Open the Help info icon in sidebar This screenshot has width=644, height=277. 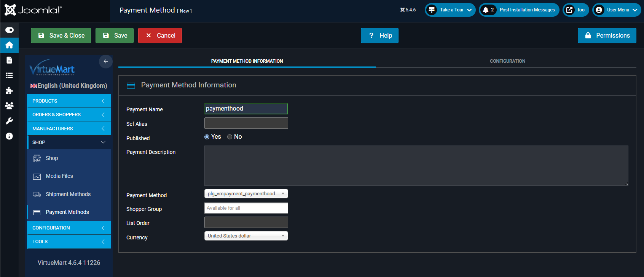(x=10, y=136)
